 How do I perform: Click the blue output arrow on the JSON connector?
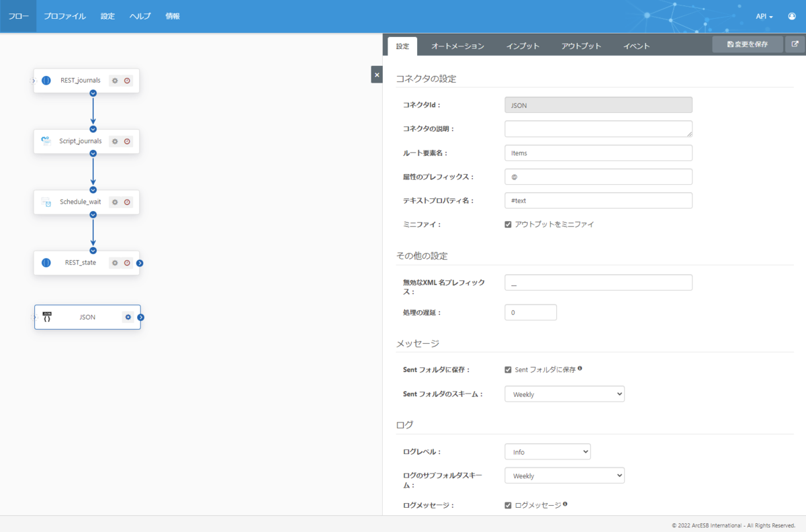click(140, 316)
